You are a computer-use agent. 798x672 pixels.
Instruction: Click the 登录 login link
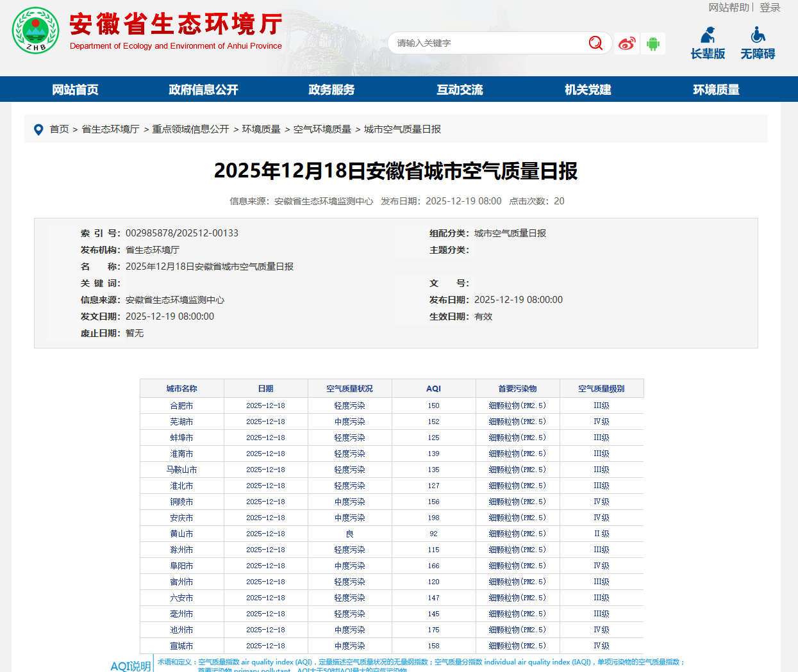point(770,8)
